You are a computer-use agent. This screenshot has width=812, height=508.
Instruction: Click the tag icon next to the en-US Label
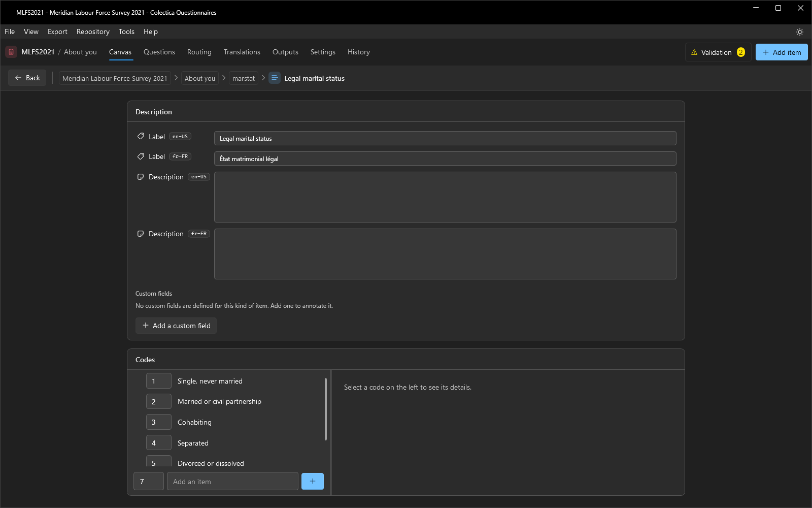pyautogui.click(x=141, y=136)
